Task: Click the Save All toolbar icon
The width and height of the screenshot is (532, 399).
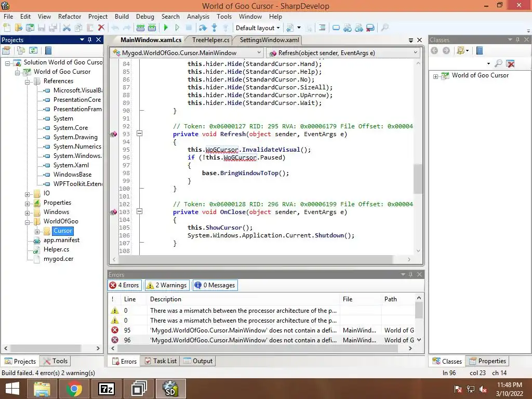Action: coord(53,28)
